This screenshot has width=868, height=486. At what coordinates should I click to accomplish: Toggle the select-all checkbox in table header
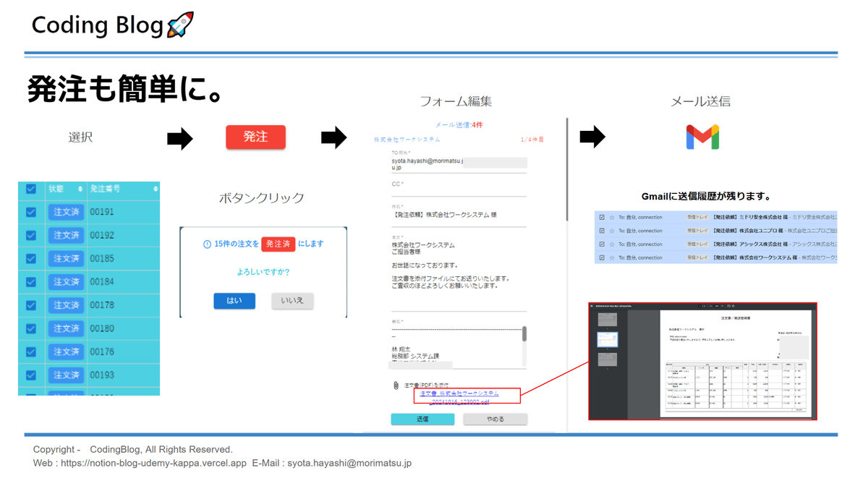coord(31,189)
